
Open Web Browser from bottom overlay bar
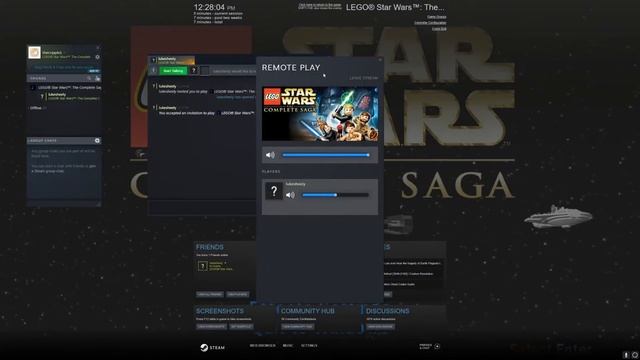[262, 346]
